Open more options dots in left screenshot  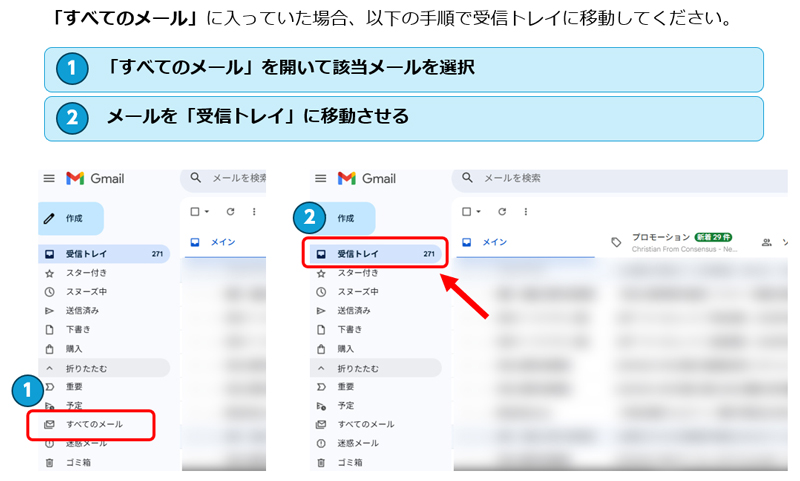click(x=254, y=212)
